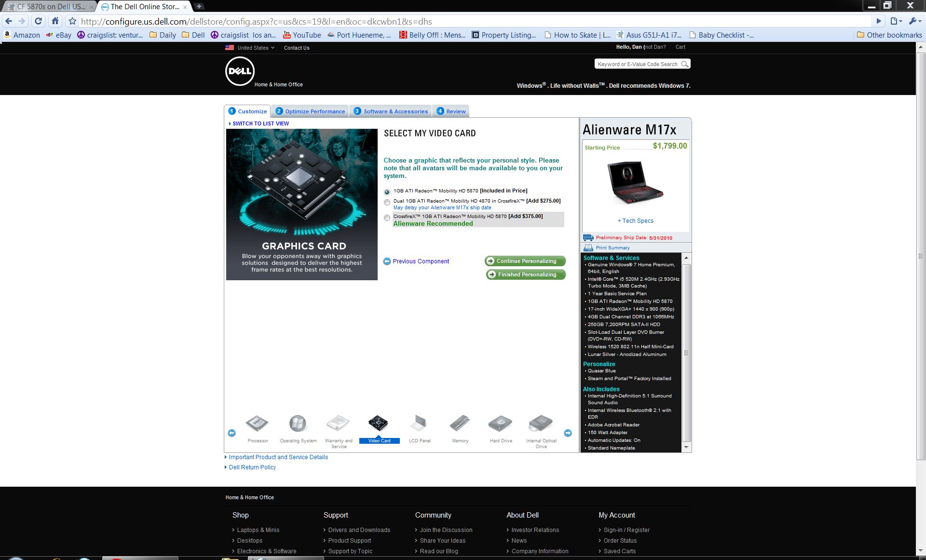Click the Continue Personalizing button
This screenshot has width=926, height=560.
(525, 261)
